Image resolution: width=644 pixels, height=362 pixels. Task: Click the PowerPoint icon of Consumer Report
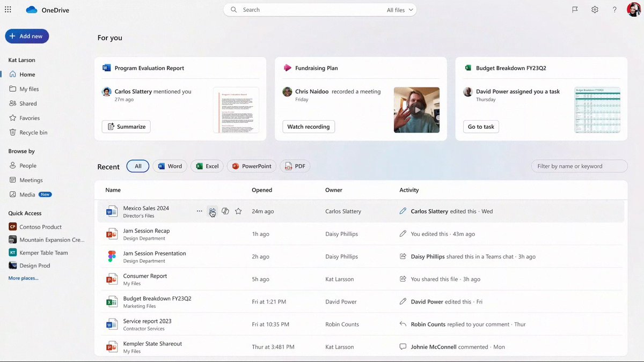point(112,279)
